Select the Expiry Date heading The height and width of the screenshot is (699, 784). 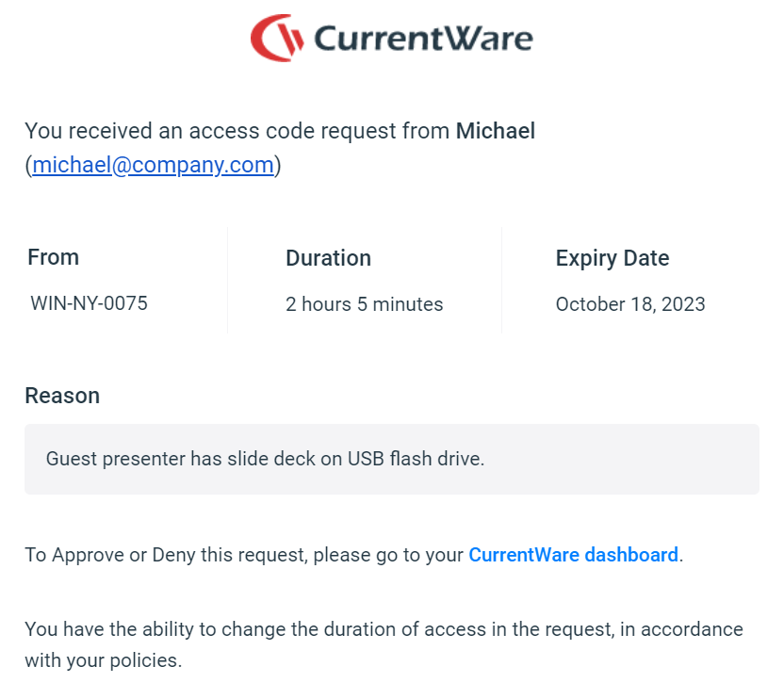pyautogui.click(x=612, y=258)
